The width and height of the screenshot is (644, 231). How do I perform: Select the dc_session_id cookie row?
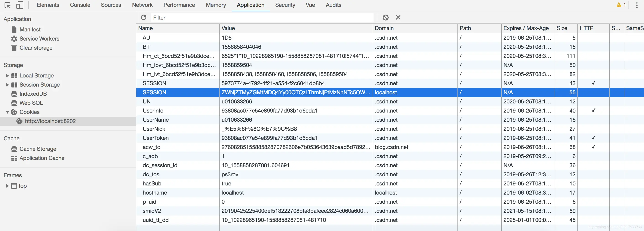pyautogui.click(x=390, y=165)
